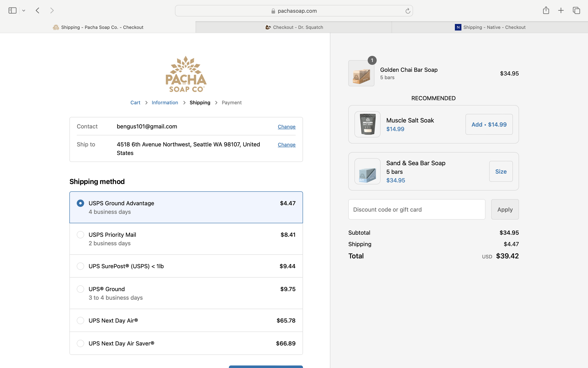Click the Pacha Soap Co logo
The height and width of the screenshot is (368, 588).
pyautogui.click(x=186, y=74)
